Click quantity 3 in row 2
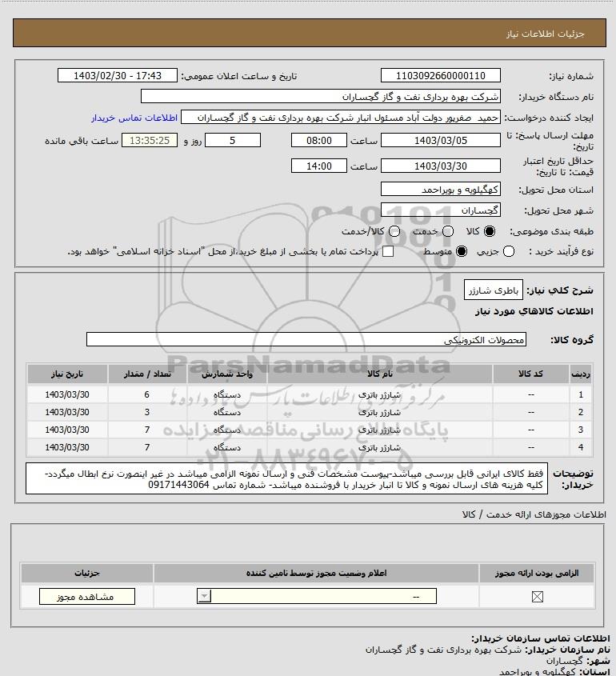Screen dimensions: 616x676 pos(147,412)
